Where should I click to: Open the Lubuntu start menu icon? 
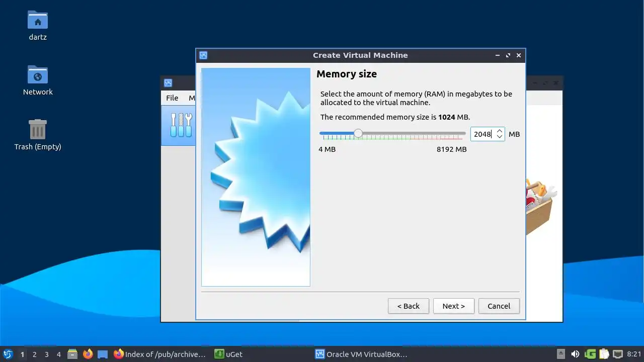point(8,354)
